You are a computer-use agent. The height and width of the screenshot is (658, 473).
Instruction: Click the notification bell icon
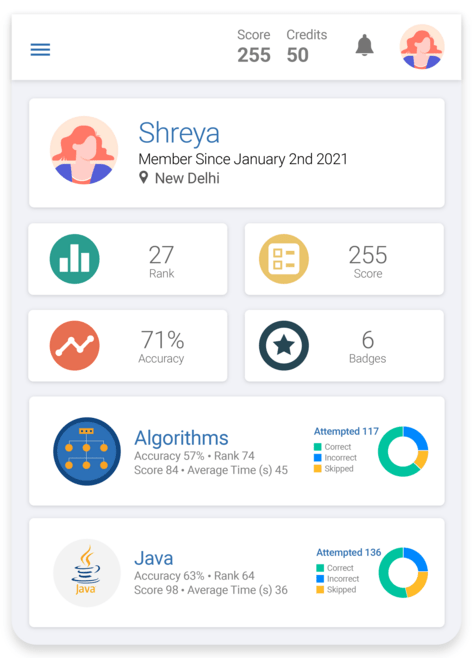point(364,45)
